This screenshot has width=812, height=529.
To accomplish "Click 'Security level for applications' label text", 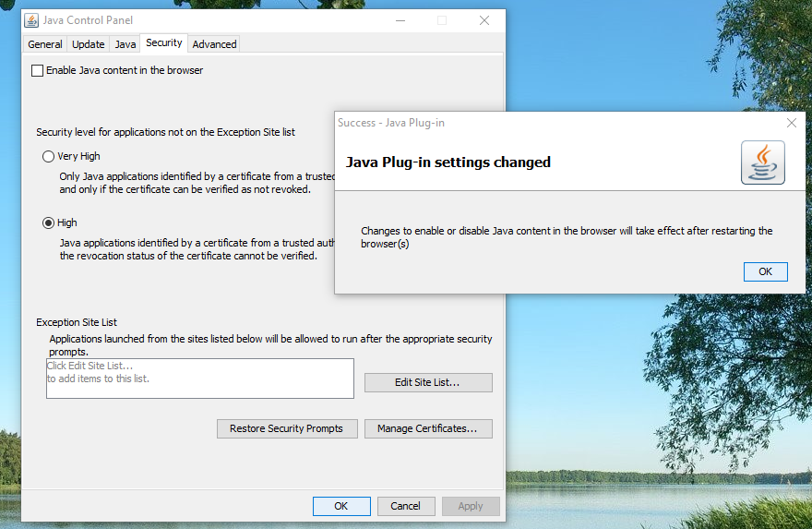I will [x=165, y=132].
